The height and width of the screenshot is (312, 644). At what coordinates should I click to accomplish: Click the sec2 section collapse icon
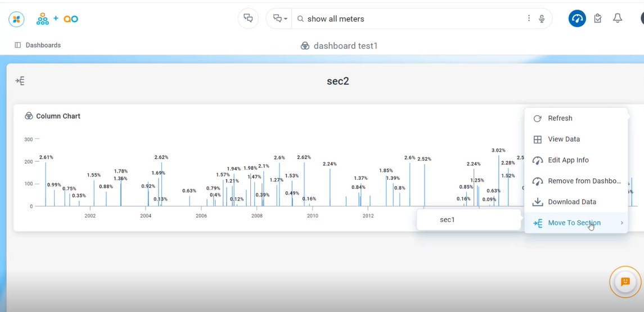click(x=20, y=81)
